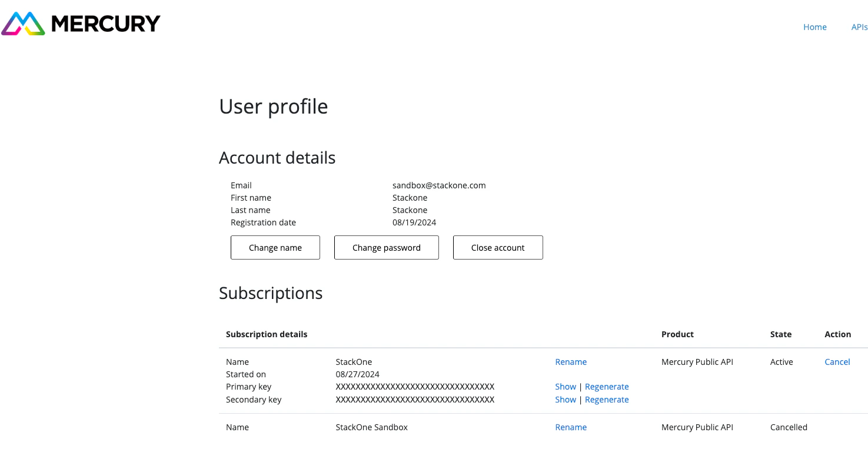The image size is (868, 462).
Task: Rename the StackOne Sandbox subscription
Action: [570, 427]
